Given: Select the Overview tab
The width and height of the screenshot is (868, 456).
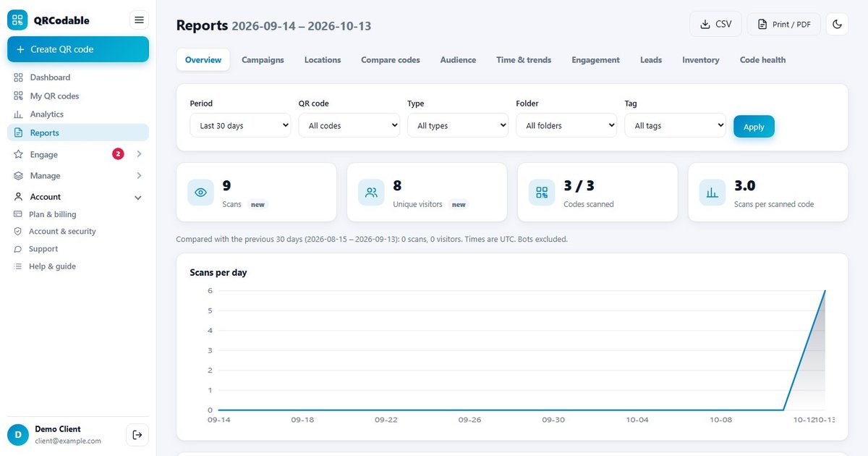Looking at the screenshot, I should click(x=203, y=60).
